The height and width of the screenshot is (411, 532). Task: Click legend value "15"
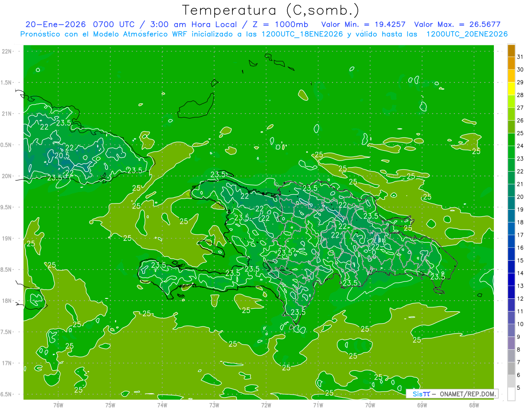click(x=520, y=261)
